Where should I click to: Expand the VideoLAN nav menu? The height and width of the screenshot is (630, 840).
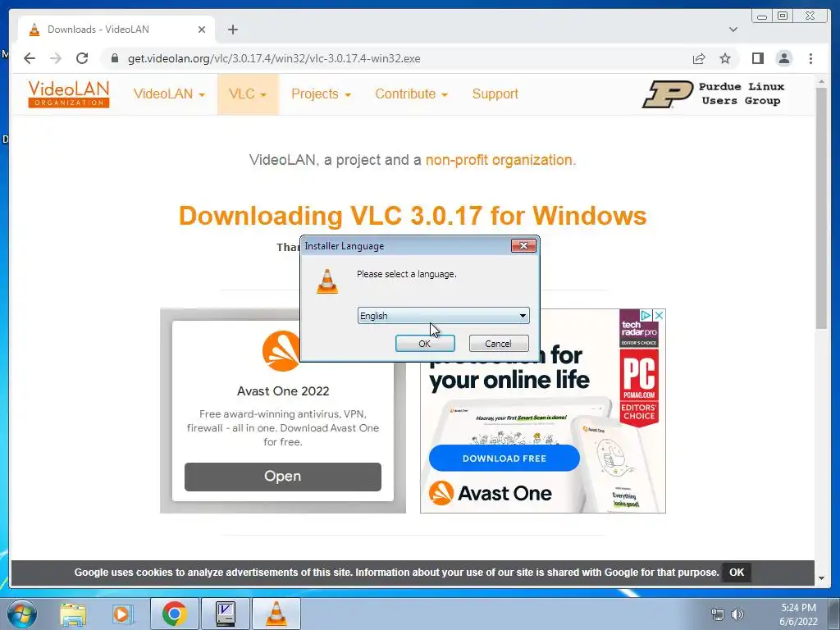pos(169,94)
